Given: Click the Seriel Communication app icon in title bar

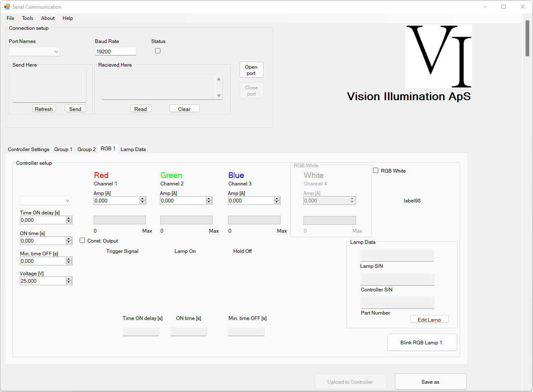Looking at the screenshot, I should click(7, 7).
